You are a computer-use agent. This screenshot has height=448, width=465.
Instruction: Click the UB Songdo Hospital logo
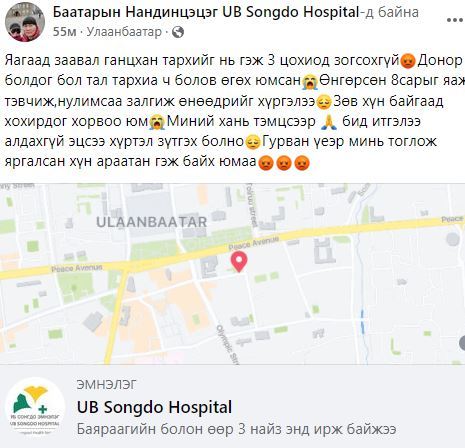[35, 407]
